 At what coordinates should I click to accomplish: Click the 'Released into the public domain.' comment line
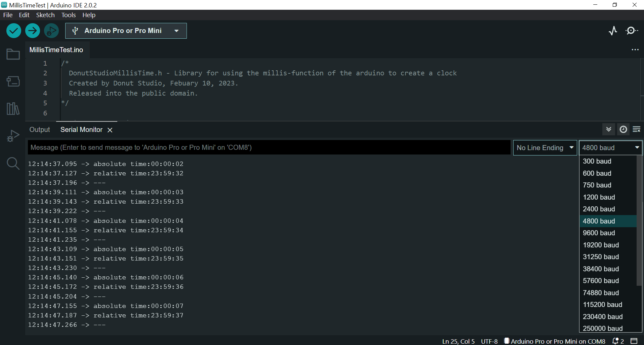(x=133, y=93)
